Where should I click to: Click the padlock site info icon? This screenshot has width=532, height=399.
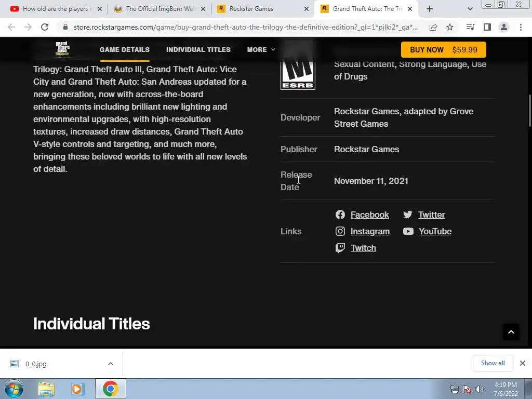click(x=65, y=27)
